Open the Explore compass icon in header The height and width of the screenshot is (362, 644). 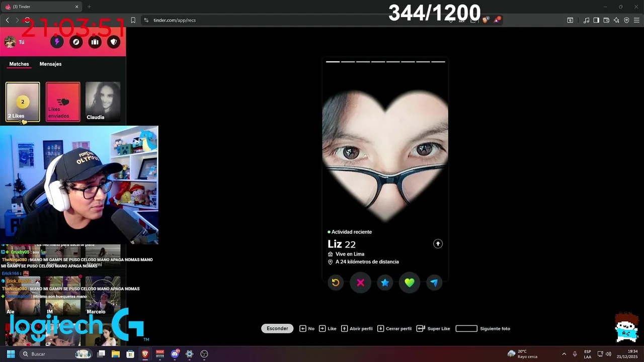pyautogui.click(x=76, y=42)
